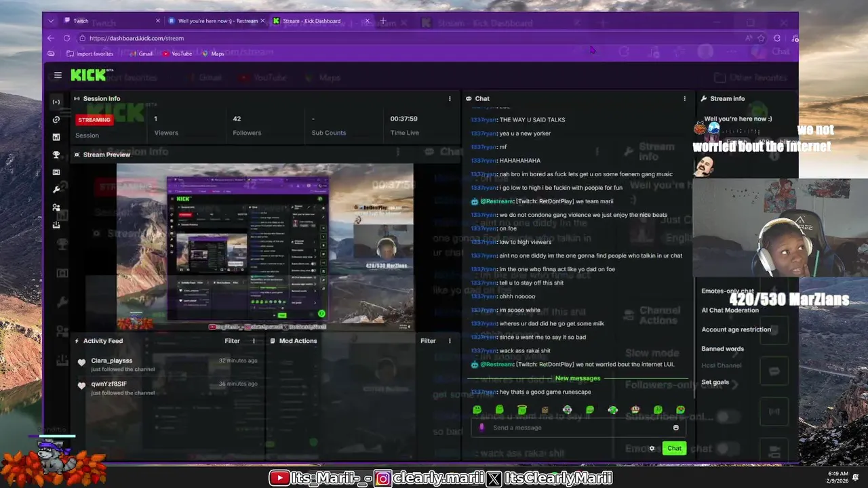Open Import favorites bookmark
This screenshot has width=868, height=488.
click(89, 54)
